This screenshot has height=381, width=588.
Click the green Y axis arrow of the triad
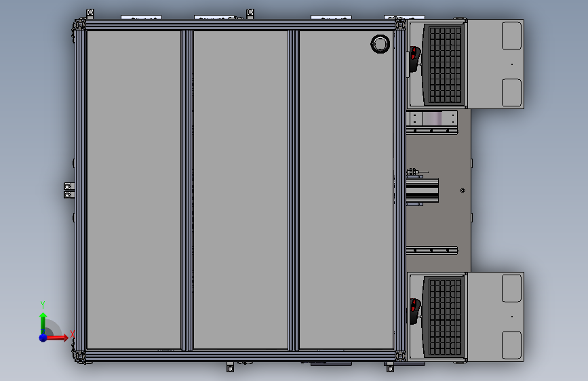coord(43,323)
